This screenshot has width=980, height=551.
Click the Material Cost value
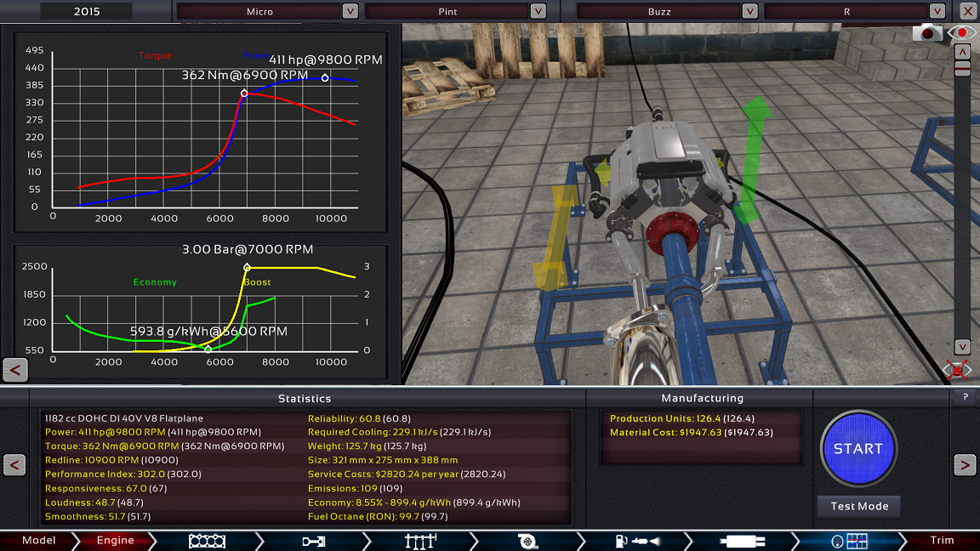point(692,432)
